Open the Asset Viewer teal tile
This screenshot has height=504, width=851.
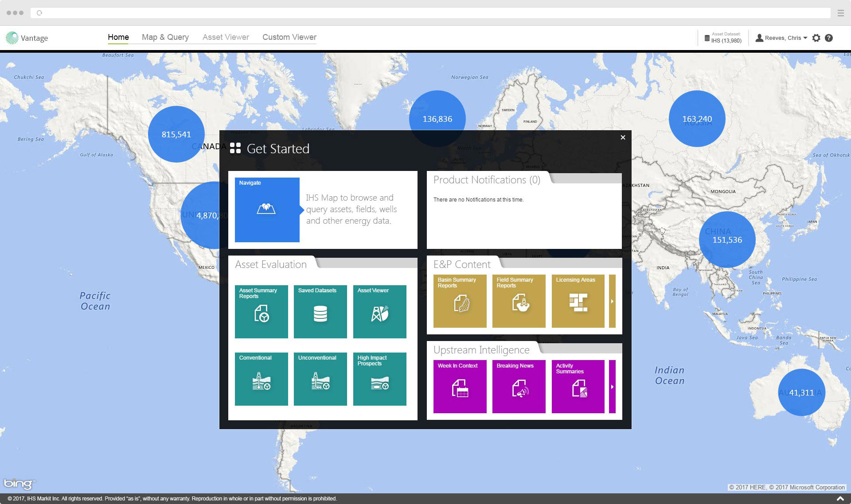point(380,312)
